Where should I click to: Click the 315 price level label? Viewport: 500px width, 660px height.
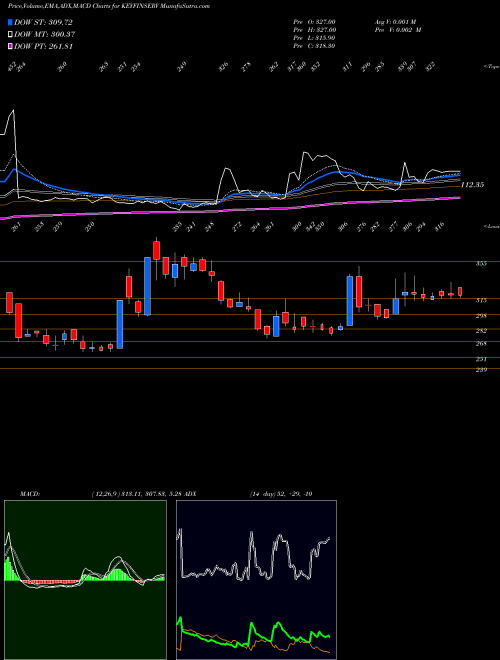click(481, 301)
